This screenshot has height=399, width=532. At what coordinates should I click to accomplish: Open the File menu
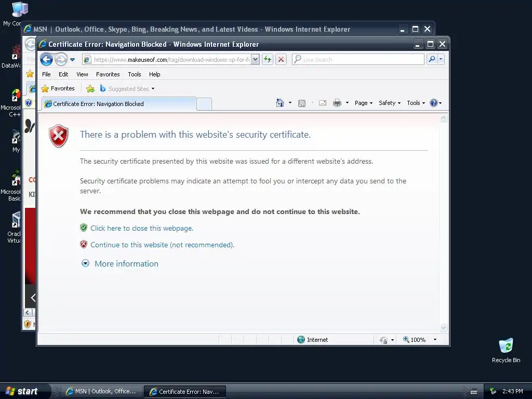[46, 74]
